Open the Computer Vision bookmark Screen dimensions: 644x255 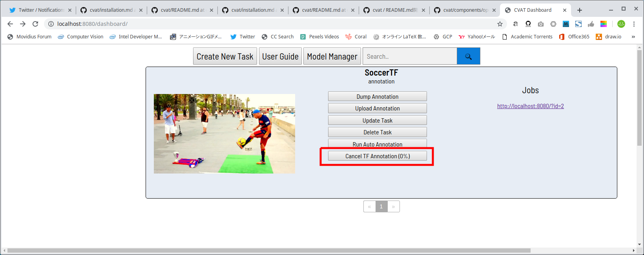click(x=80, y=37)
